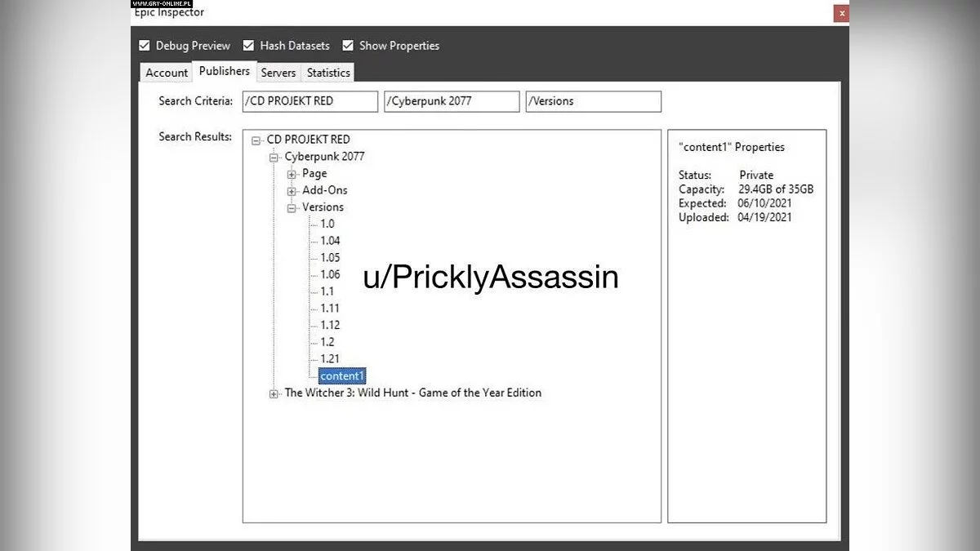Click the content1 tree item
This screenshot has height=551, width=980.
coord(342,376)
